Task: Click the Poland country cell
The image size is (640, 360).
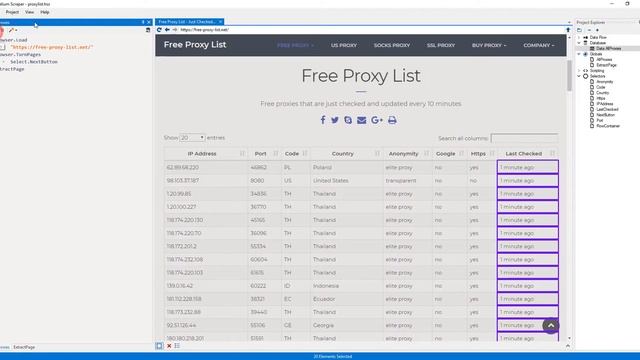Action: click(346, 167)
